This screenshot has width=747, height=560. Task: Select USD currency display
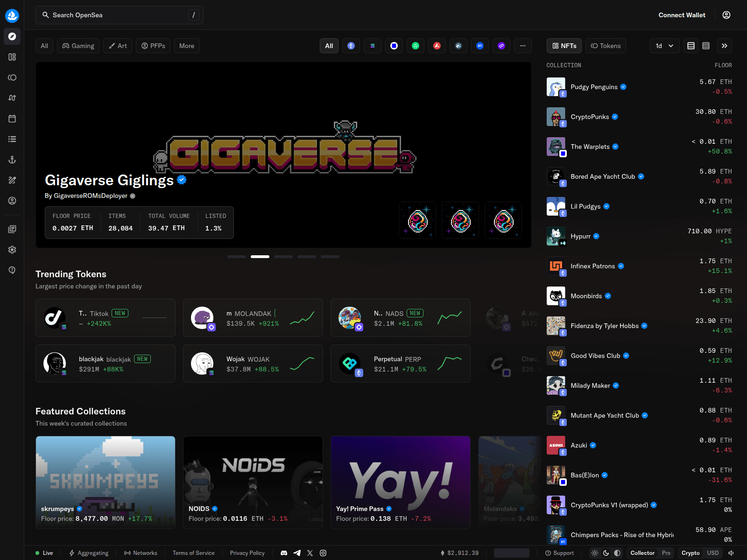pos(713,553)
